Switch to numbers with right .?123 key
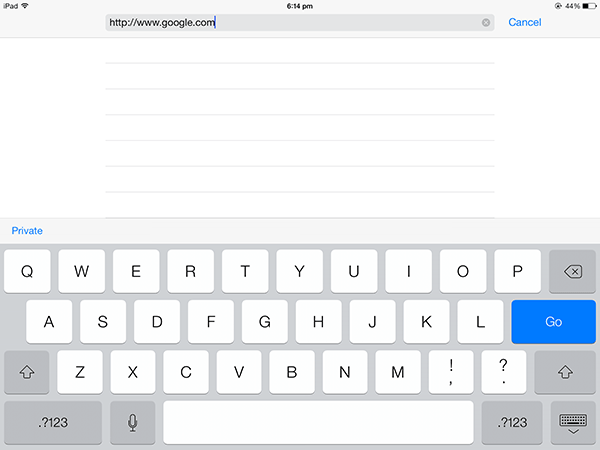This screenshot has width=600, height=450. (x=512, y=422)
